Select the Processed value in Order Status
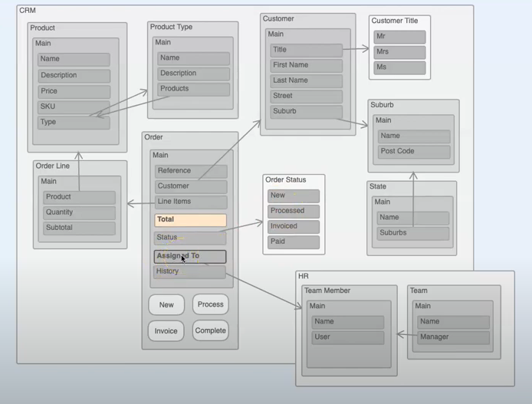 (x=294, y=212)
